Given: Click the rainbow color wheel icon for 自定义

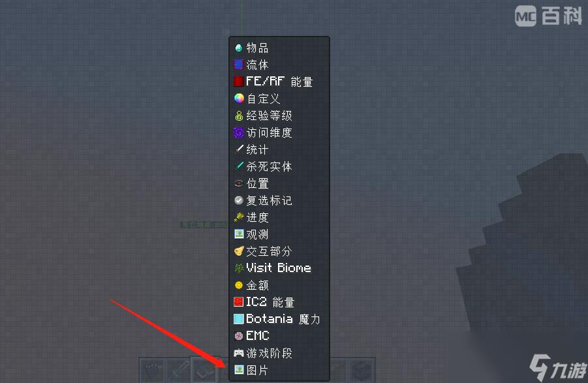Looking at the screenshot, I should coord(238,99).
